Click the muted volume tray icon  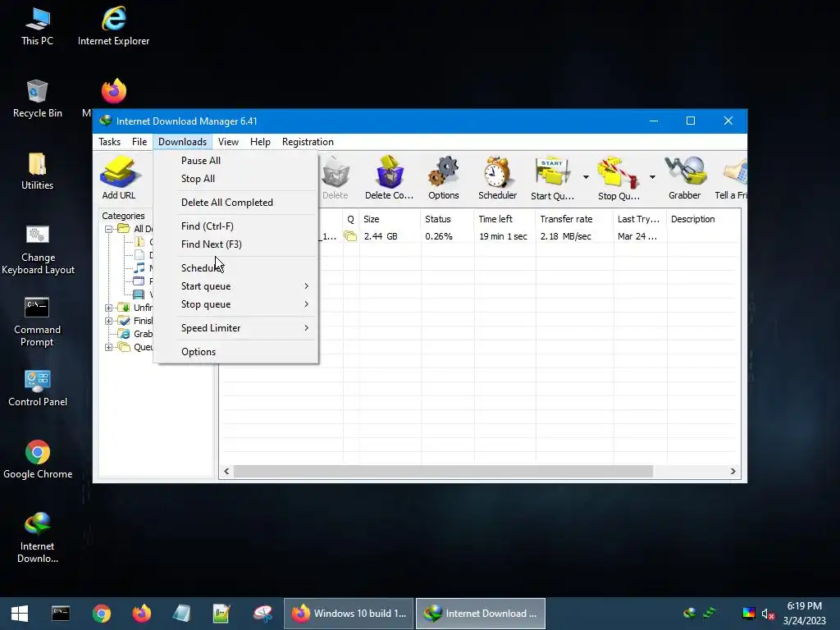(768, 614)
